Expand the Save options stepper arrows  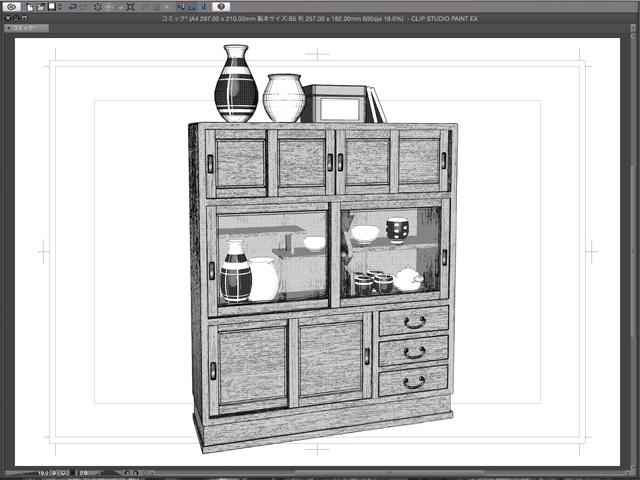(x=60, y=7)
